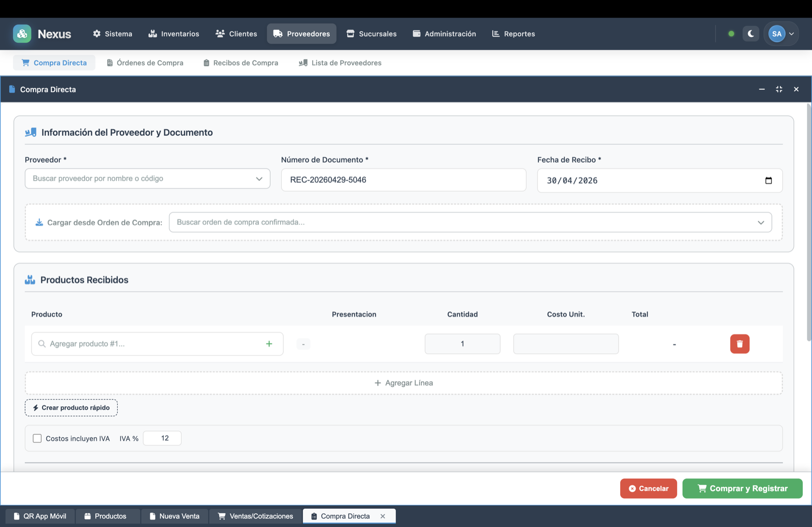Image resolution: width=812 pixels, height=527 pixels.
Task: Click the Crear producto rápido button
Action: 71,407
